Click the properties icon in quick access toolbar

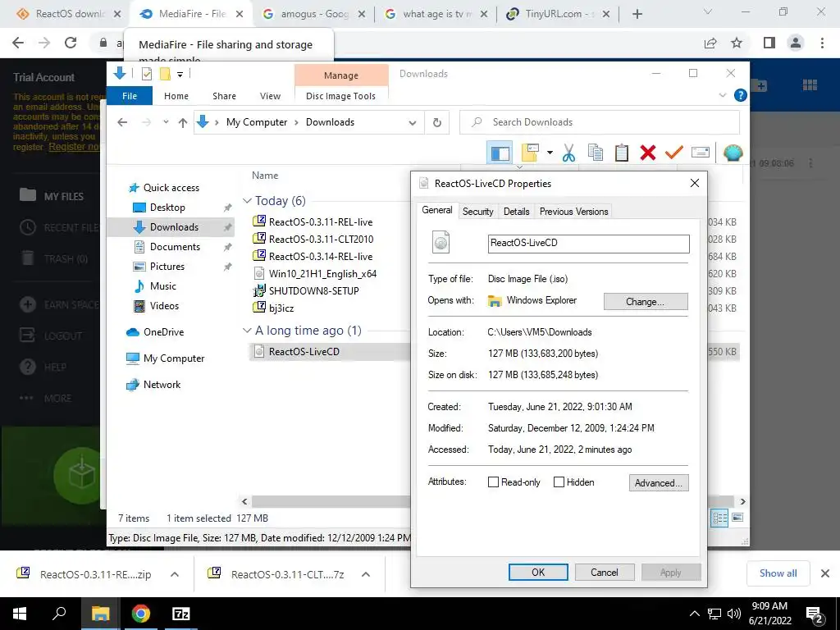click(x=146, y=74)
